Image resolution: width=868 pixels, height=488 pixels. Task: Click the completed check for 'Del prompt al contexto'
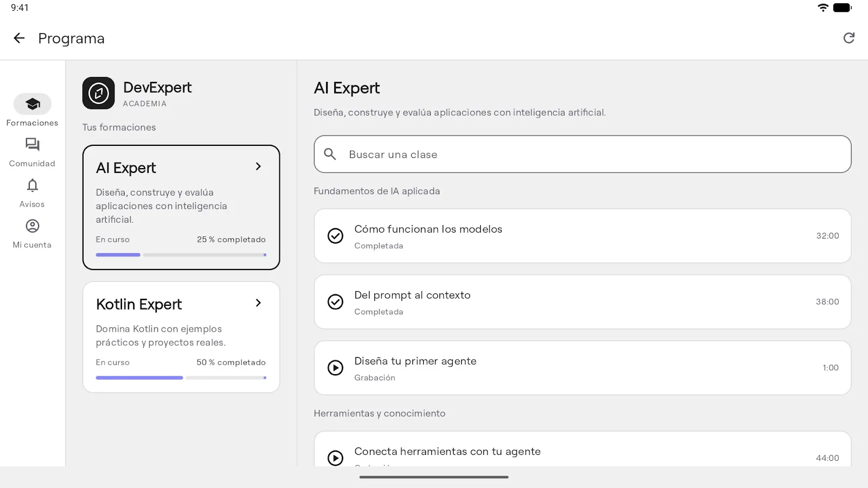[335, 302]
